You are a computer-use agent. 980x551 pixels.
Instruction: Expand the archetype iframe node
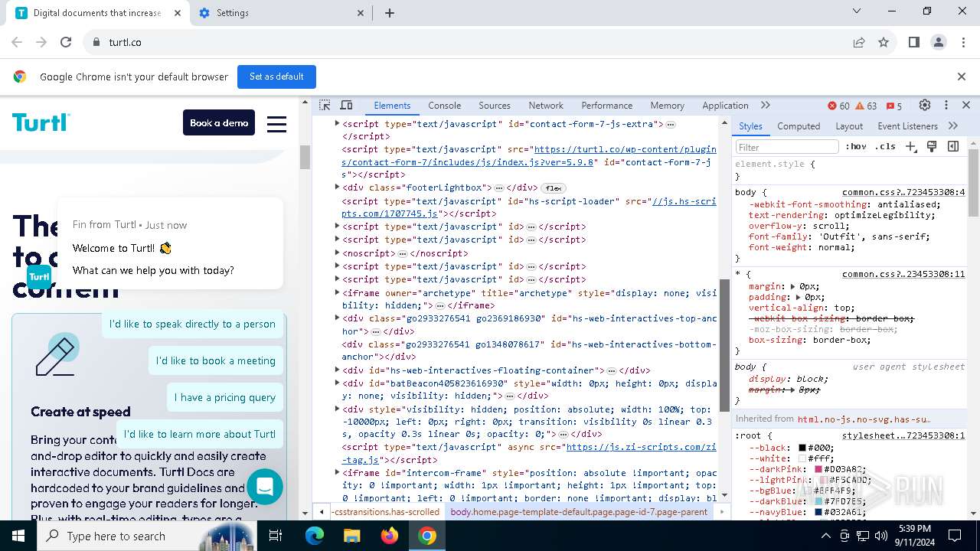point(337,292)
